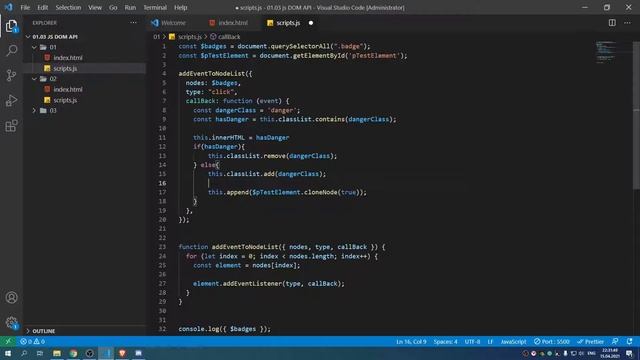Click the Windows Start button
This screenshot has width=640, height=360.
[8, 353]
